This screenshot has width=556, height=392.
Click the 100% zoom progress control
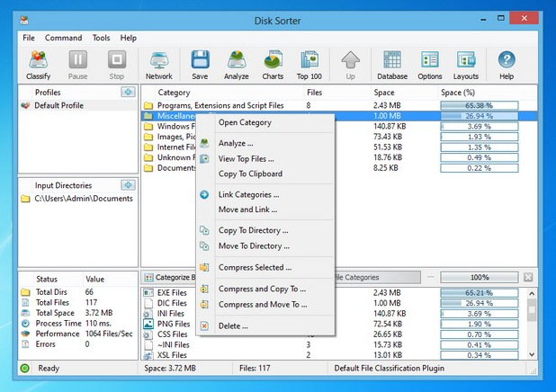pos(480,278)
